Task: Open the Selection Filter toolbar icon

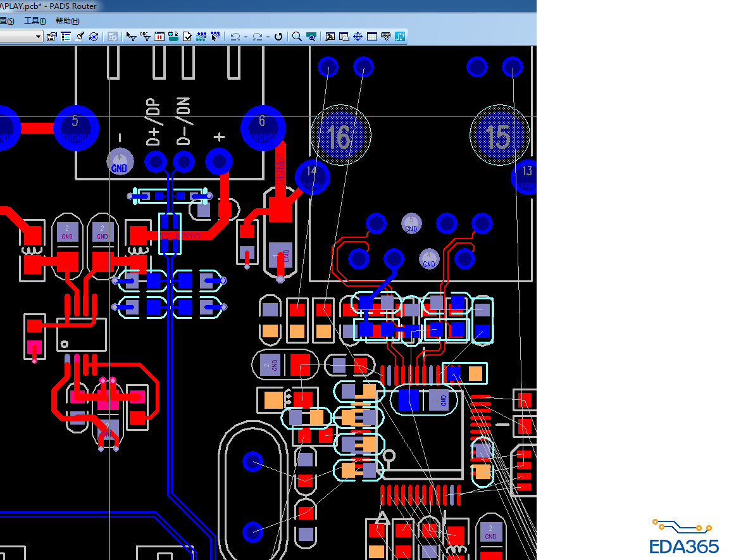Action: 131,36
